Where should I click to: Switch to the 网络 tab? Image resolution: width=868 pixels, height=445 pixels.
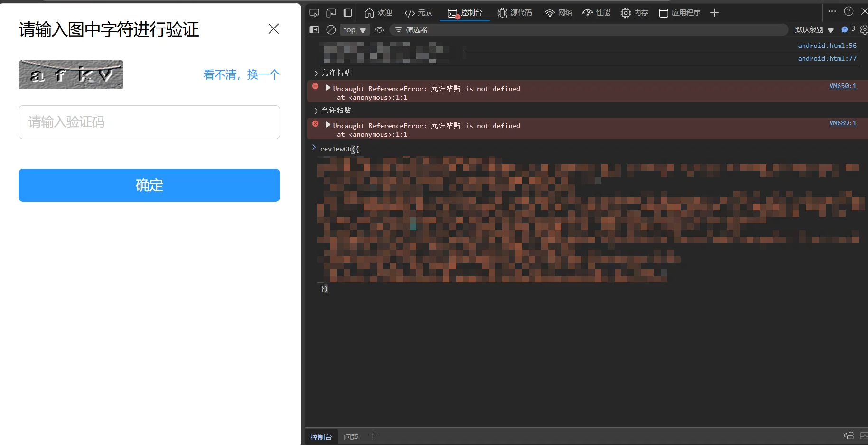coord(559,13)
